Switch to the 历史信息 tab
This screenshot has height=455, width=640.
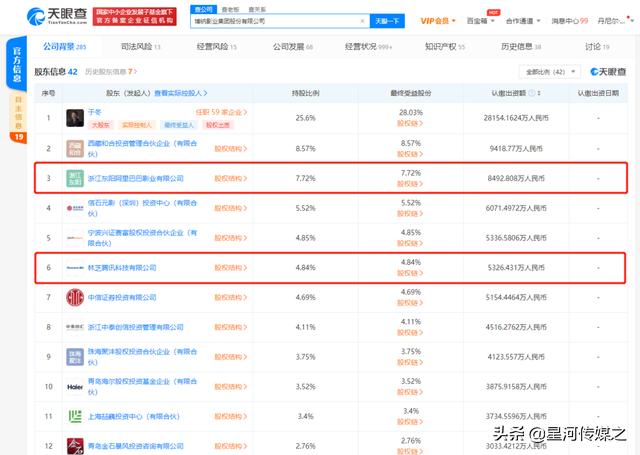pyautogui.click(x=521, y=47)
